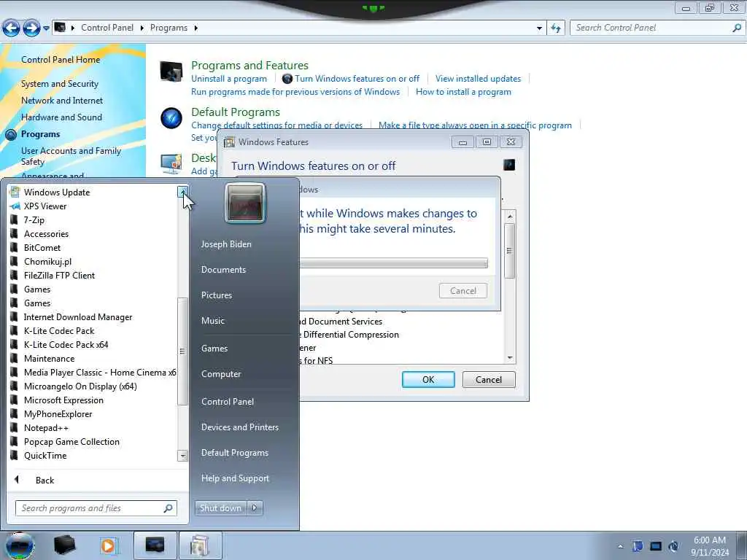Open Popcap Game Collection folder
Image resolution: width=747 pixels, height=560 pixels.
point(71,441)
